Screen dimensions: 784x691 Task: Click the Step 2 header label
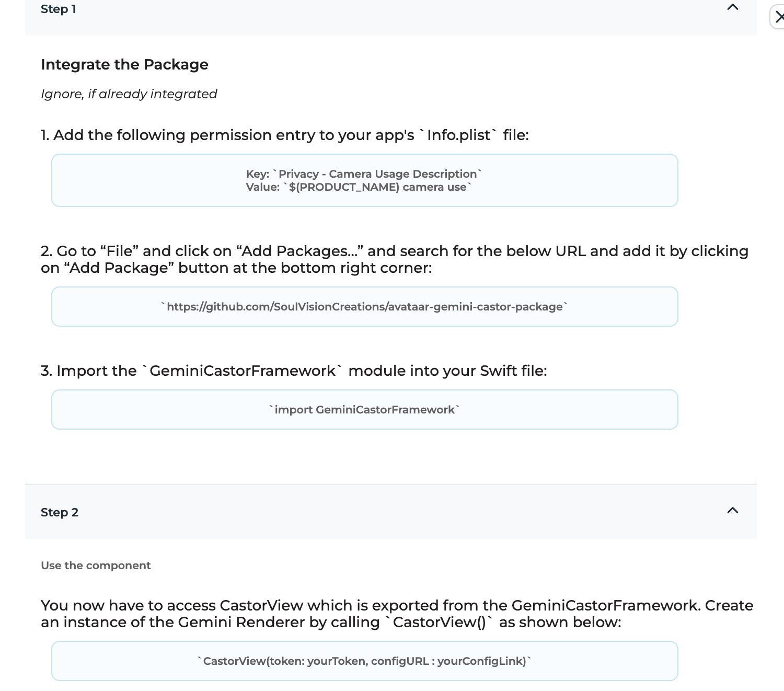60,512
